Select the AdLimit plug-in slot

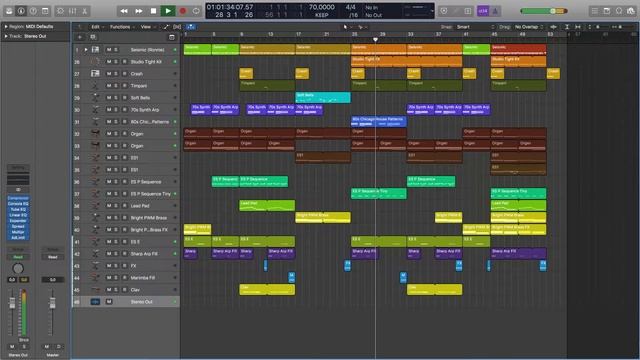[x=18, y=238]
